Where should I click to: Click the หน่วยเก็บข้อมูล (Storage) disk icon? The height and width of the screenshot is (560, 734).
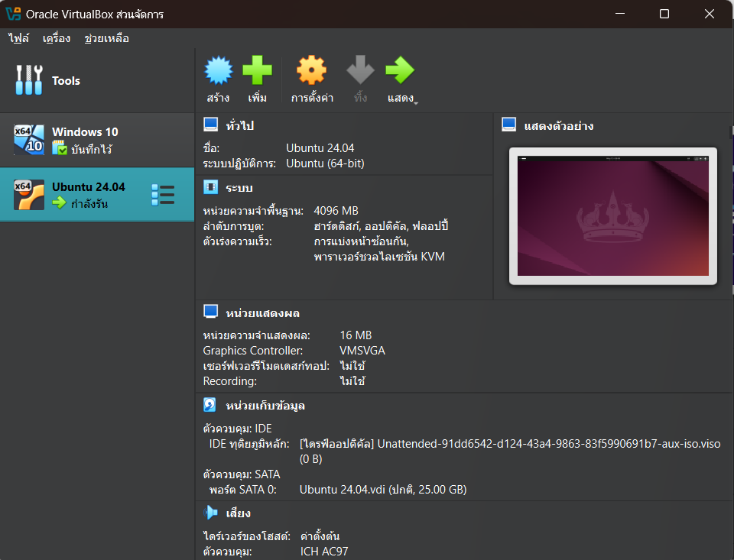(x=209, y=405)
